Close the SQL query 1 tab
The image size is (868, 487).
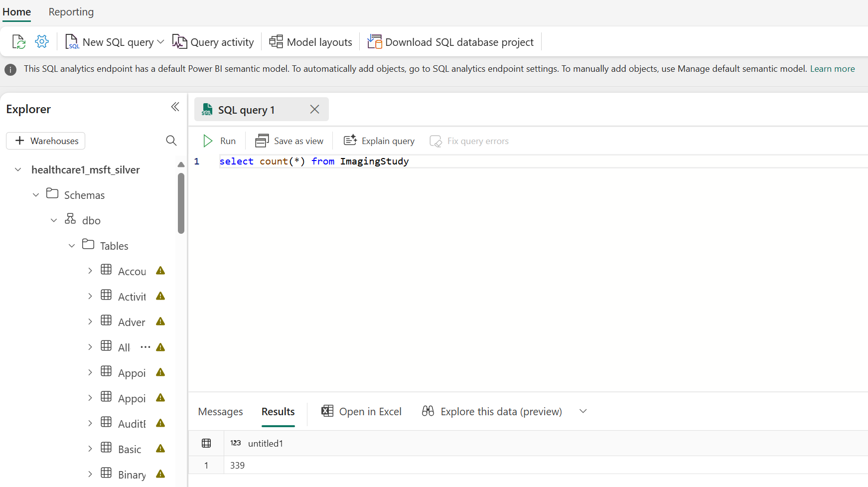point(314,109)
